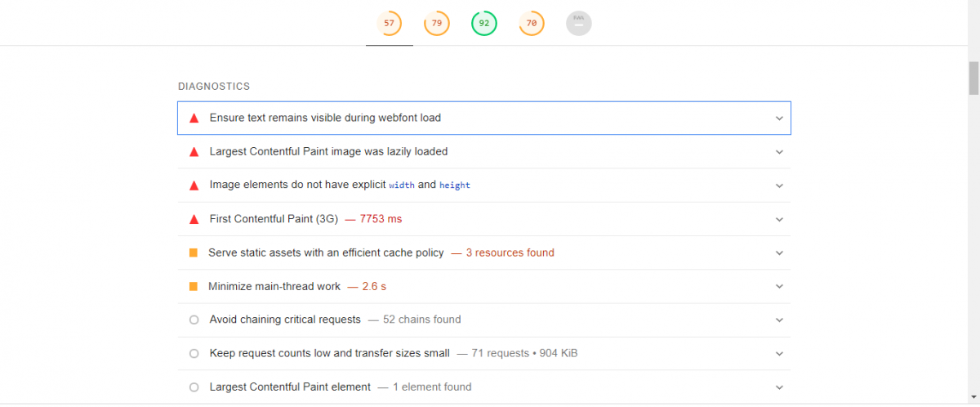Click red triangle next to lazily loaded audit
This screenshot has height=407, width=980.
194,152
